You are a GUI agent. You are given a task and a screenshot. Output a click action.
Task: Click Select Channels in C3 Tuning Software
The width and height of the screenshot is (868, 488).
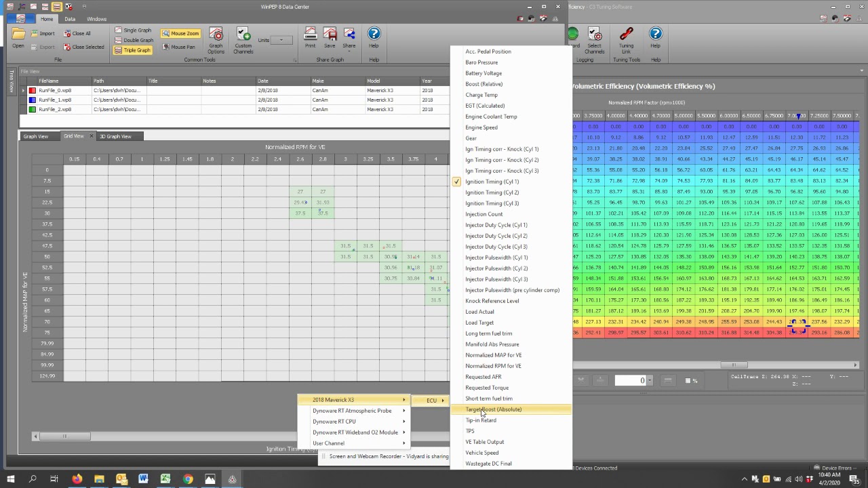pos(594,41)
